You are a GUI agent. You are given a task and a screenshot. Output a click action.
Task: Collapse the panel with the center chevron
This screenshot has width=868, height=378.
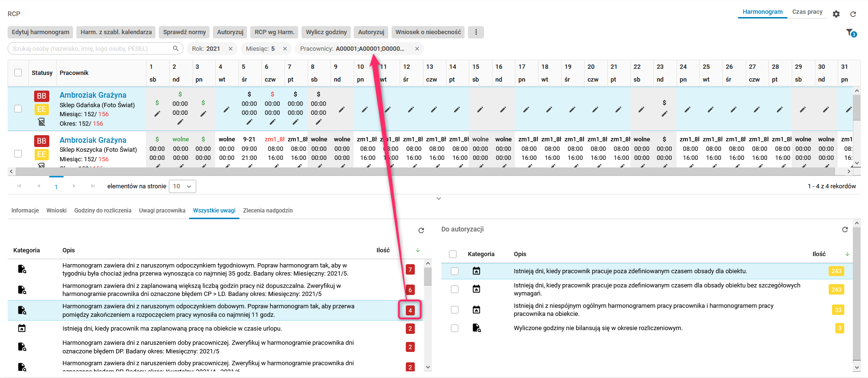[439, 199]
